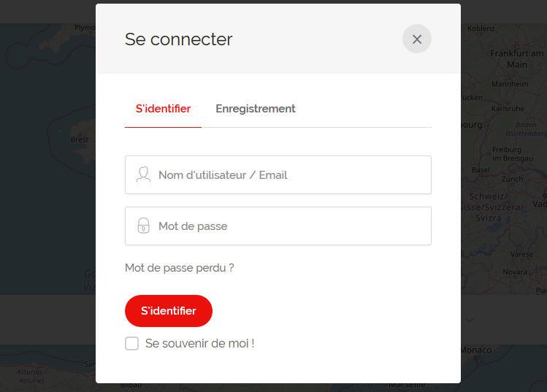The image size is (547, 392).
Task: Click Frankfurt am Main map label
Action: (517, 58)
